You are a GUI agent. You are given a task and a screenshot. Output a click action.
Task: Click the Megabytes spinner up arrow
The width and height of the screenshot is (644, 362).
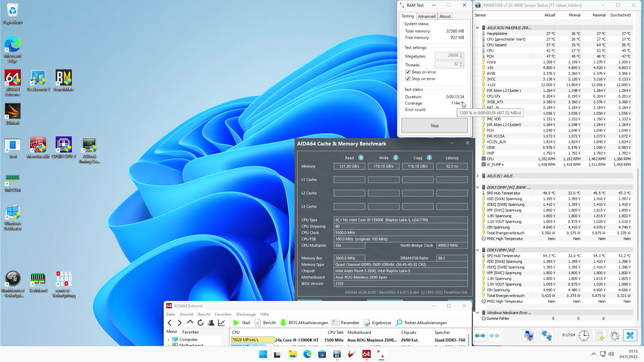(461, 54)
